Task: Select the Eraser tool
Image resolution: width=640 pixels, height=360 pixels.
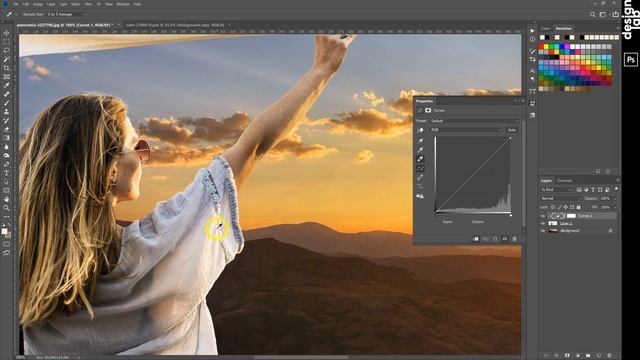Action: click(6, 129)
